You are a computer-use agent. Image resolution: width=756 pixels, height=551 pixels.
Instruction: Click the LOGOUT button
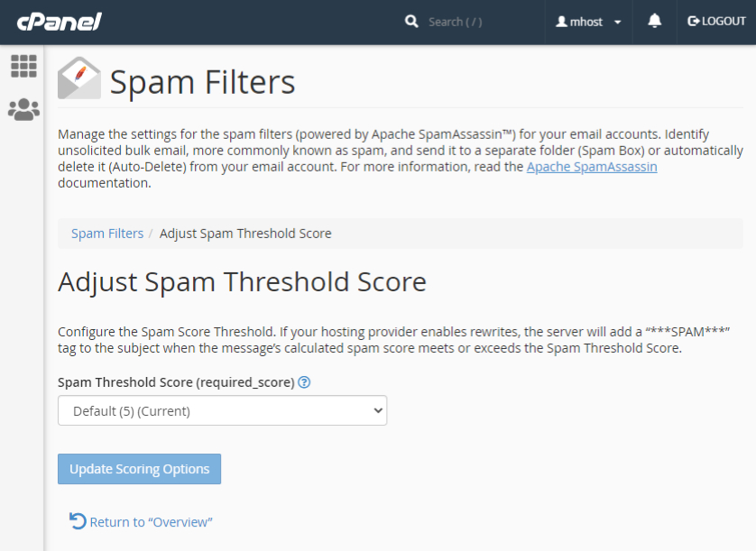tap(717, 22)
